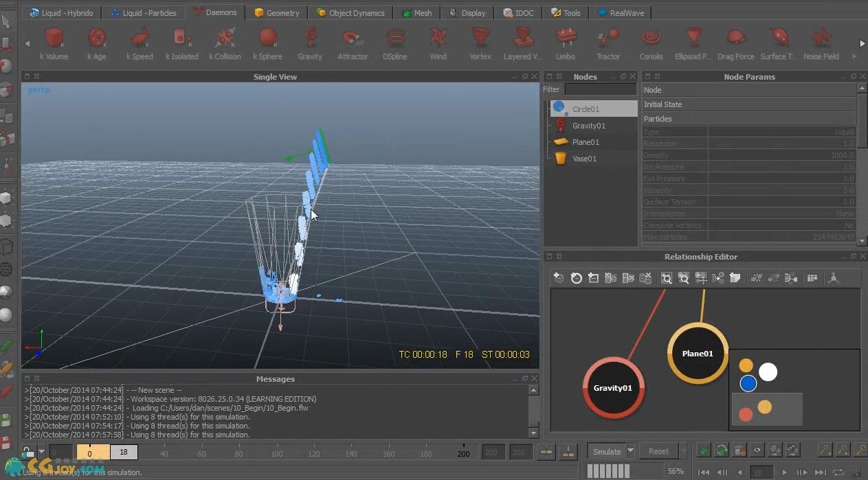
Task: Select the Plane01 node in Relationship Editor
Action: coord(698,354)
